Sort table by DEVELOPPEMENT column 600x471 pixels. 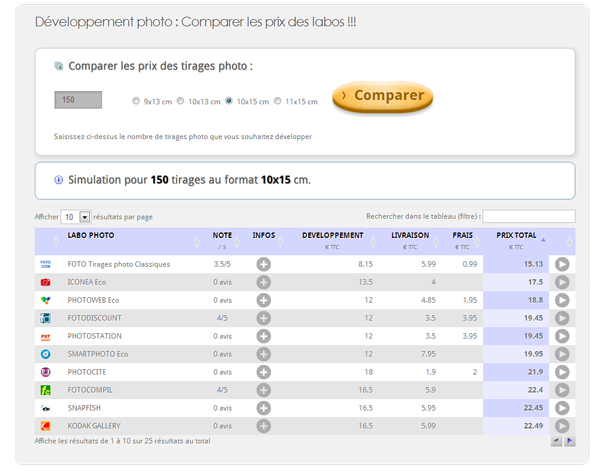click(x=333, y=235)
